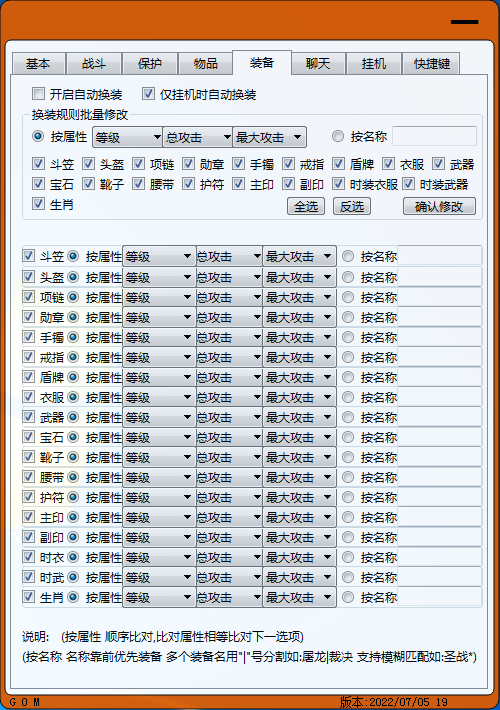
Task: Select 按名称 for 斗笠 row
Action: 348,256
